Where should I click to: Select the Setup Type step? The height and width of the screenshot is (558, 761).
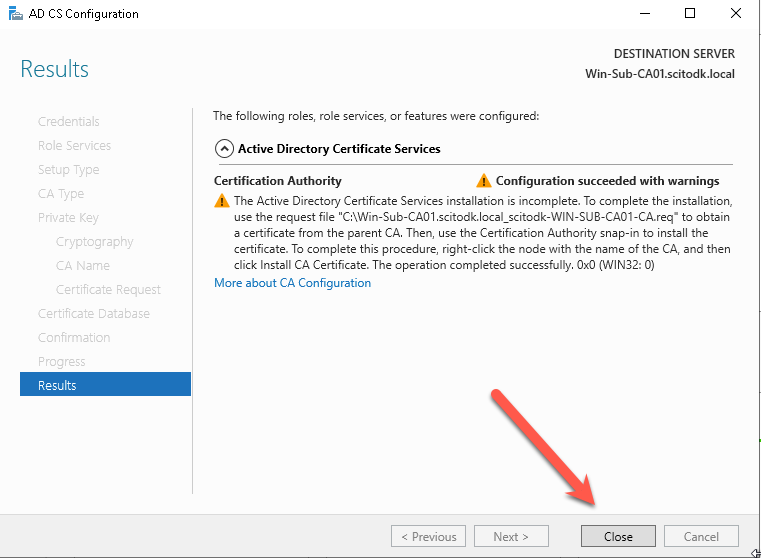tap(68, 170)
